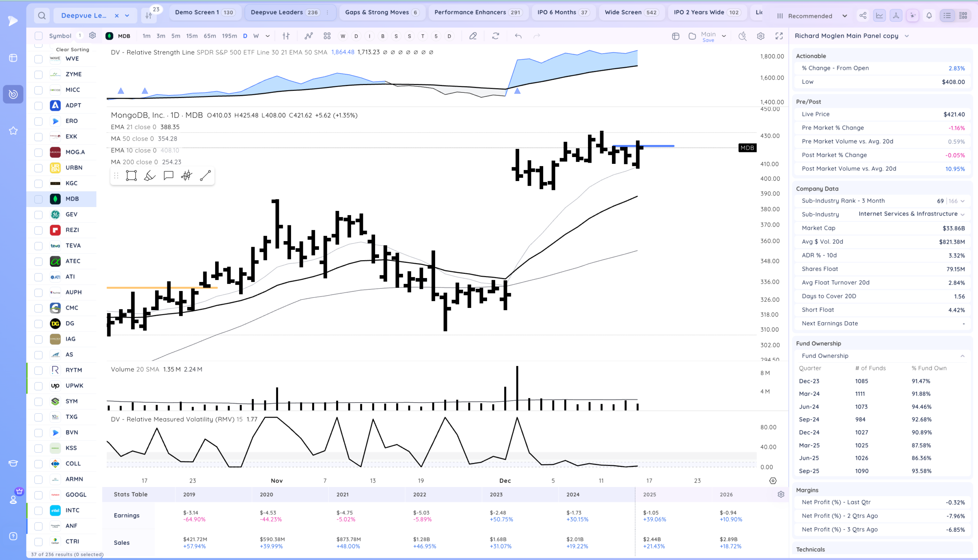
Task: Select the 65m timeframe button
Action: coord(210,36)
